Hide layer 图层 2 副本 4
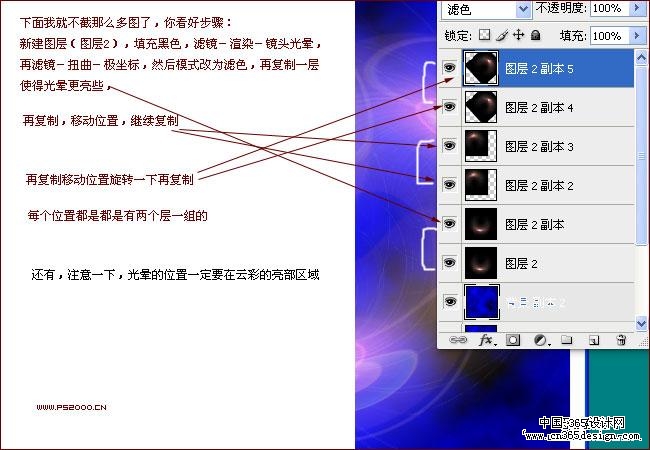 point(449,106)
